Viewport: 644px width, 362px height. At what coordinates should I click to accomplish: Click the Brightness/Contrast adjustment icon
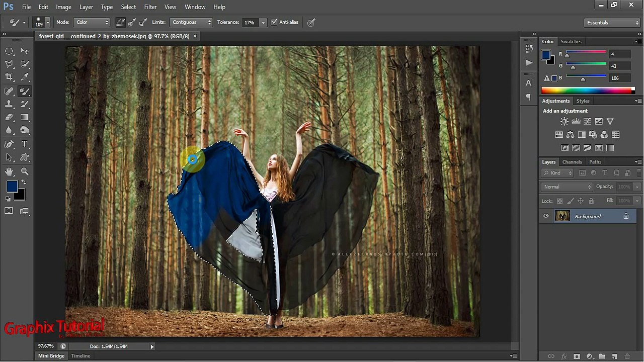565,121
